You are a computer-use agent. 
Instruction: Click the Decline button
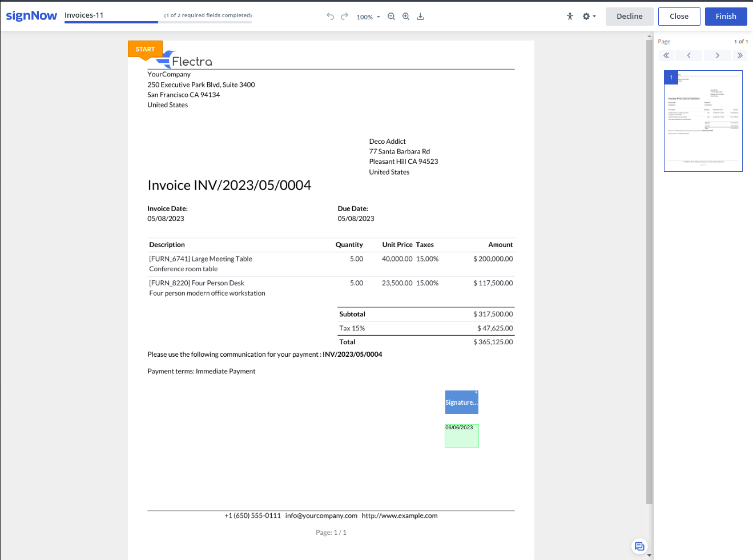pos(630,17)
